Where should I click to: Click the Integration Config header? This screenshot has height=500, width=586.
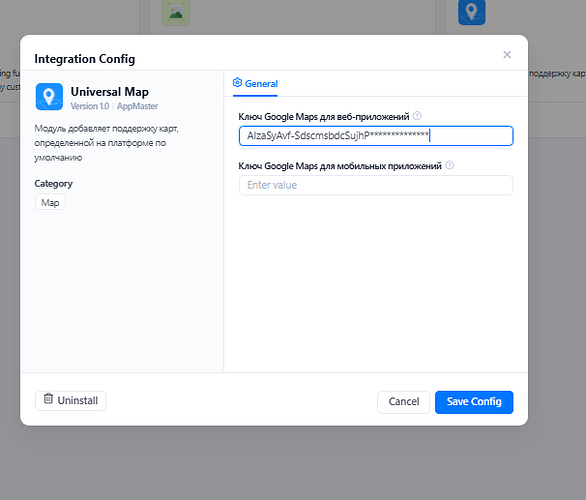click(85, 59)
